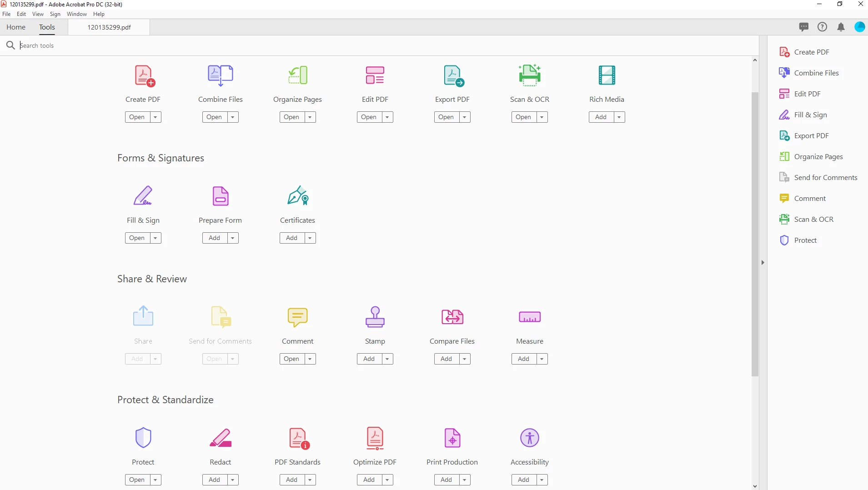Click the scroll down arrow of tools list
Screen dimensions: 868x490
755,486
